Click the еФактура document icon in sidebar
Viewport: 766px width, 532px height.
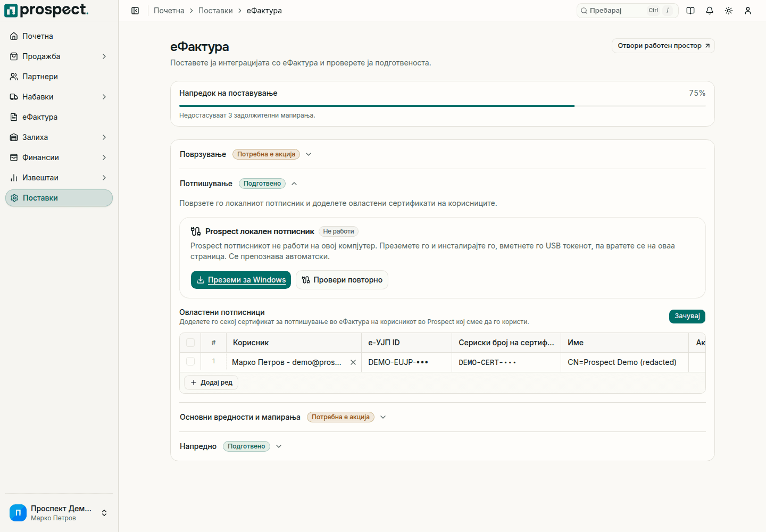tap(14, 117)
